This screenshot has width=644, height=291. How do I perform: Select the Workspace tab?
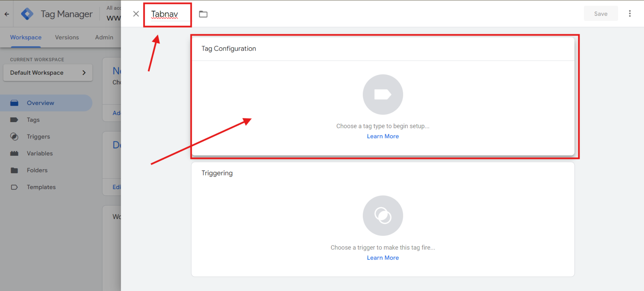coord(26,37)
